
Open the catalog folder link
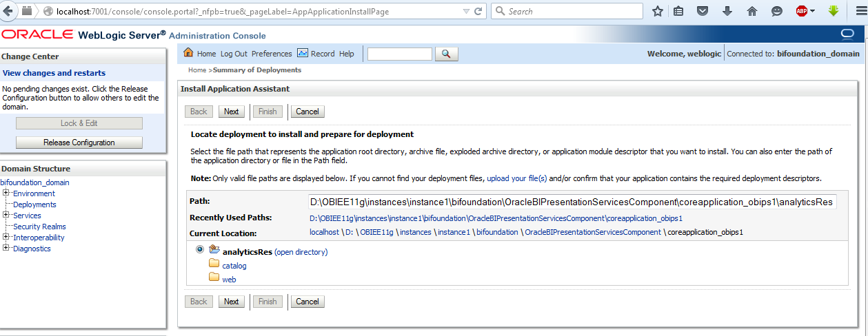coord(234,266)
